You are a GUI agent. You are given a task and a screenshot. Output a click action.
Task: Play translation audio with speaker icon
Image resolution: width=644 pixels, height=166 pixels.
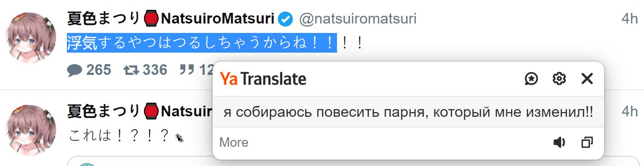[x=559, y=142]
